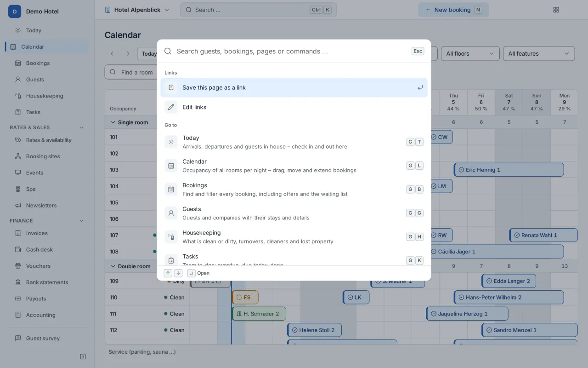Open Bank statements in sidebar
The width and height of the screenshot is (588, 368).
pos(48,282)
